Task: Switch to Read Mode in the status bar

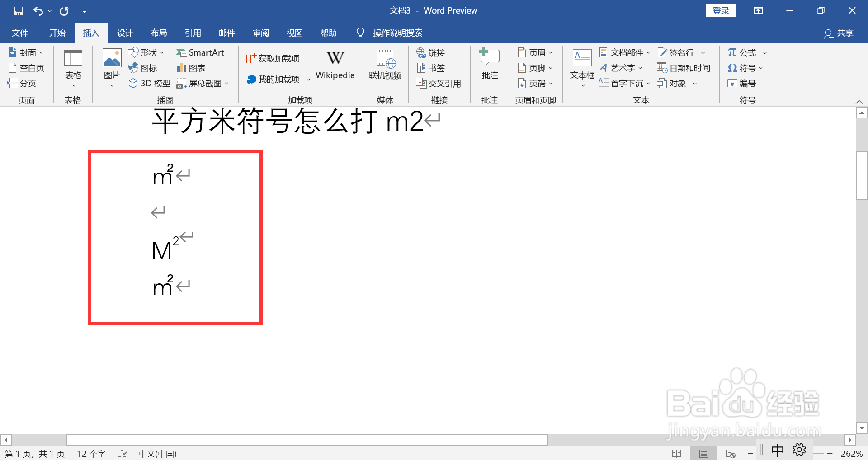Action: coord(677,453)
